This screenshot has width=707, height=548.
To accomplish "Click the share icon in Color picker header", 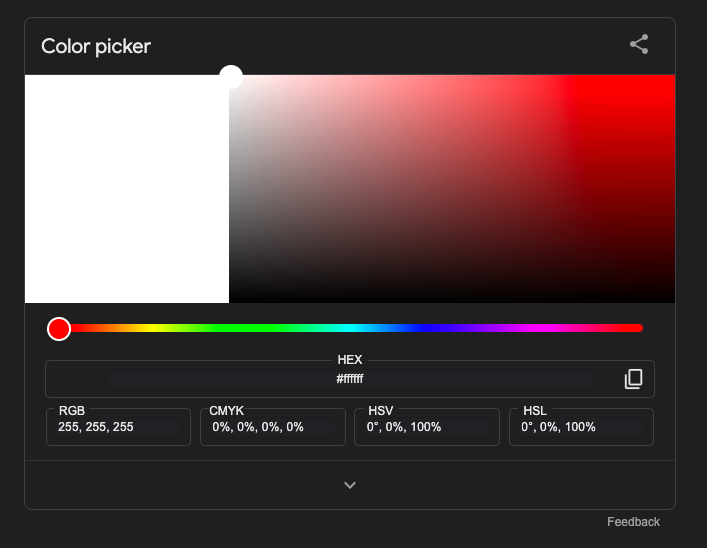I will (x=639, y=45).
